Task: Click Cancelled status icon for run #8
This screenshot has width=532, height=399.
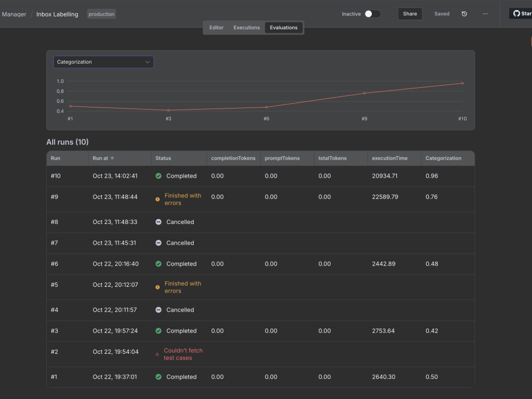Action: coord(159,222)
